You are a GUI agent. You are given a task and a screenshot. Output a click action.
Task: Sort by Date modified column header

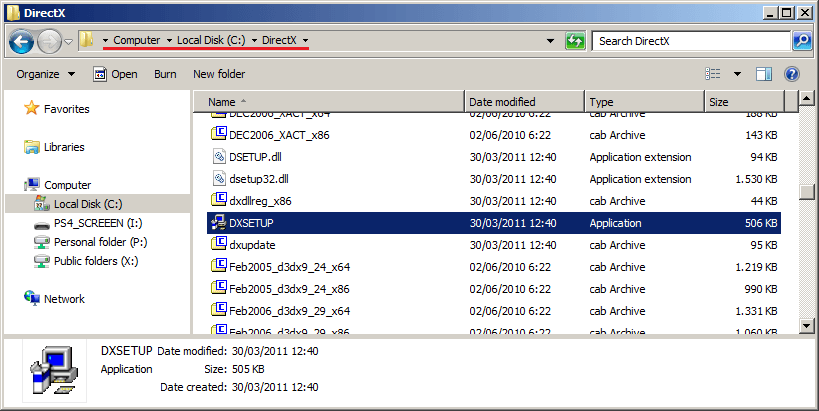pyautogui.click(x=524, y=102)
